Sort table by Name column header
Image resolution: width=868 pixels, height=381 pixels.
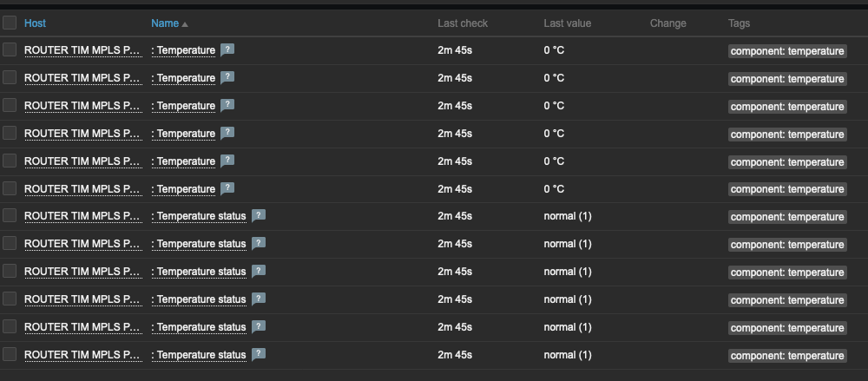(x=164, y=23)
